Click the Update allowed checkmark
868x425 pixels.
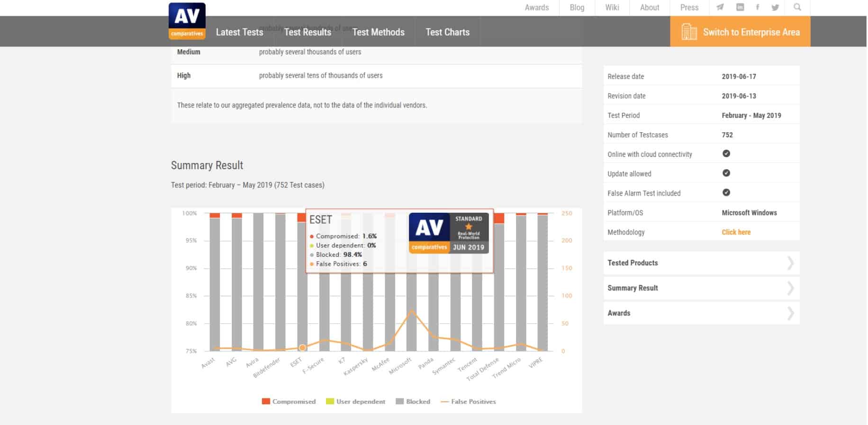click(x=726, y=173)
